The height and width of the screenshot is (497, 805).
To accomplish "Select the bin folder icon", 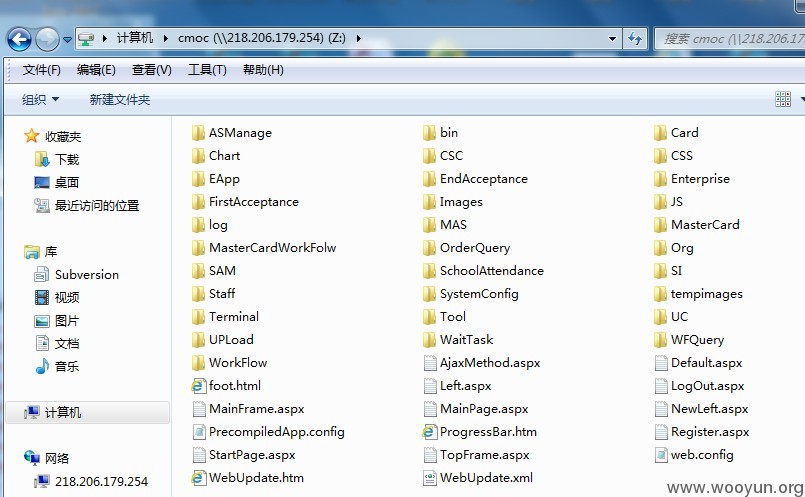I will tap(429, 133).
